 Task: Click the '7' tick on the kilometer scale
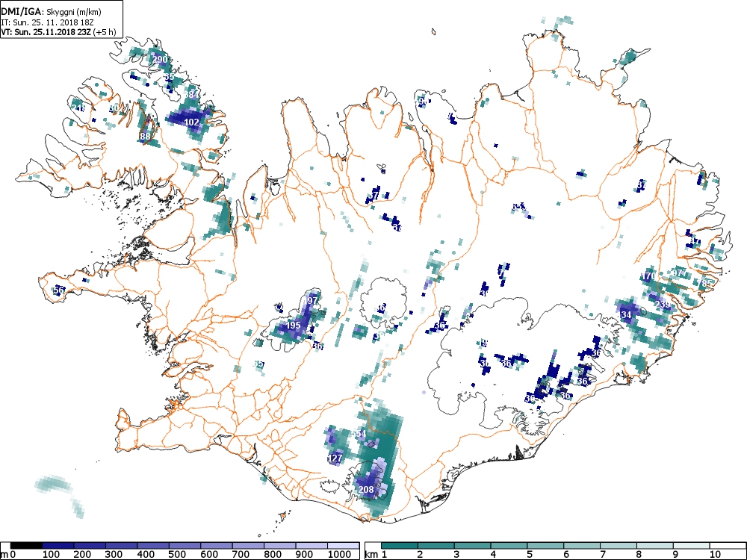[x=603, y=555]
